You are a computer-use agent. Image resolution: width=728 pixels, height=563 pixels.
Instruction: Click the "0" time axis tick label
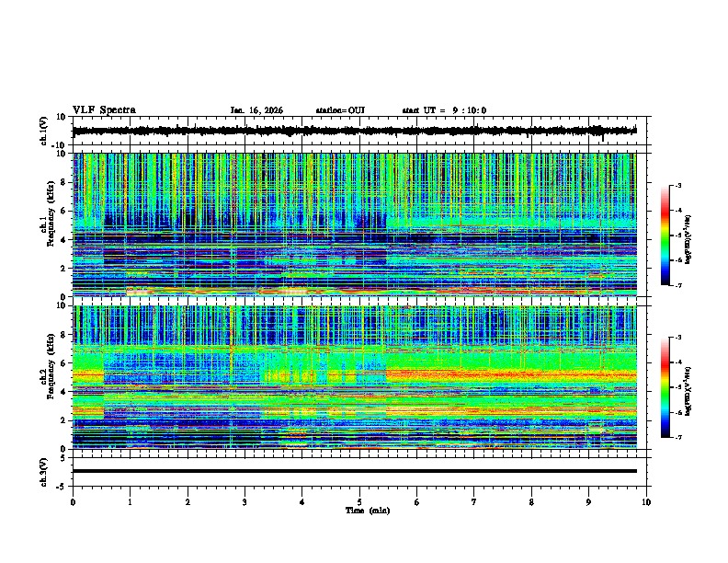73,502
